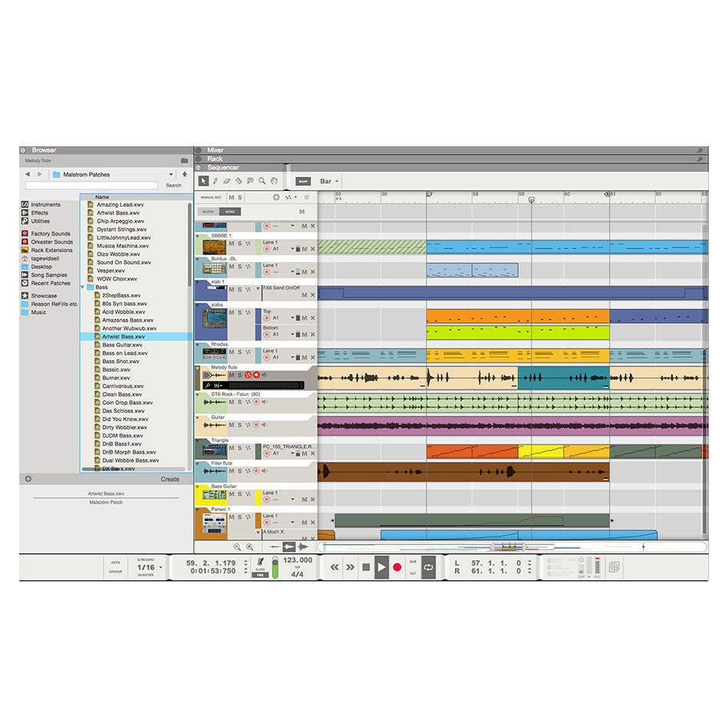Select the Hand tool
Image resolution: width=728 pixels, height=728 pixels.
pos(274,181)
